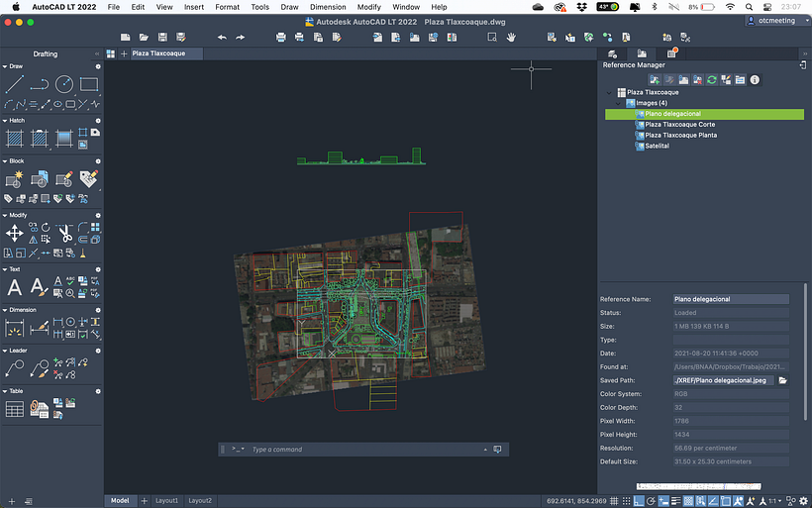
Task: Collapse the Dimension panel section
Action: (5, 310)
